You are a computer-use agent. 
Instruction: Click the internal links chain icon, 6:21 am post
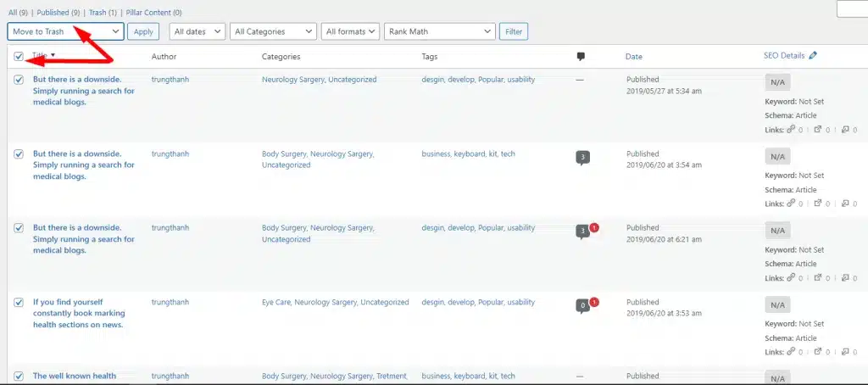[791, 277]
